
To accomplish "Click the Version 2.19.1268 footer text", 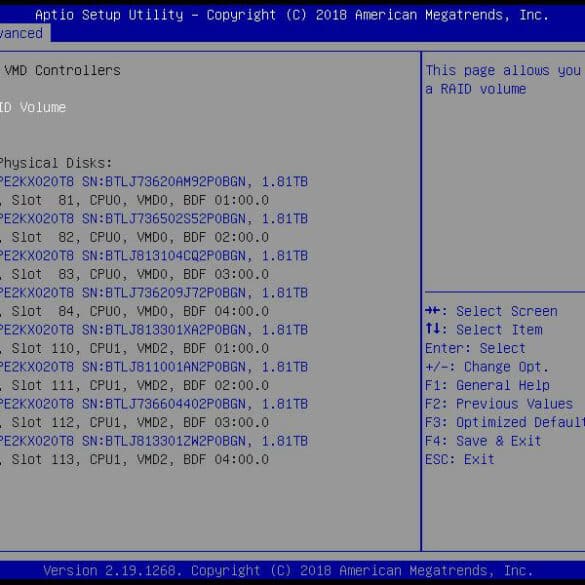I will pos(288,571).
